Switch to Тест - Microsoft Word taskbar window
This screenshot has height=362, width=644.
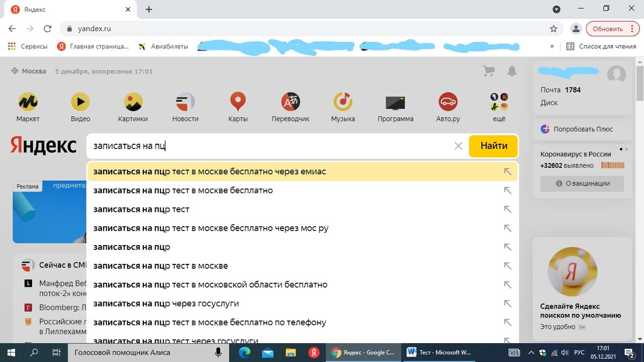[x=438, y=352]
